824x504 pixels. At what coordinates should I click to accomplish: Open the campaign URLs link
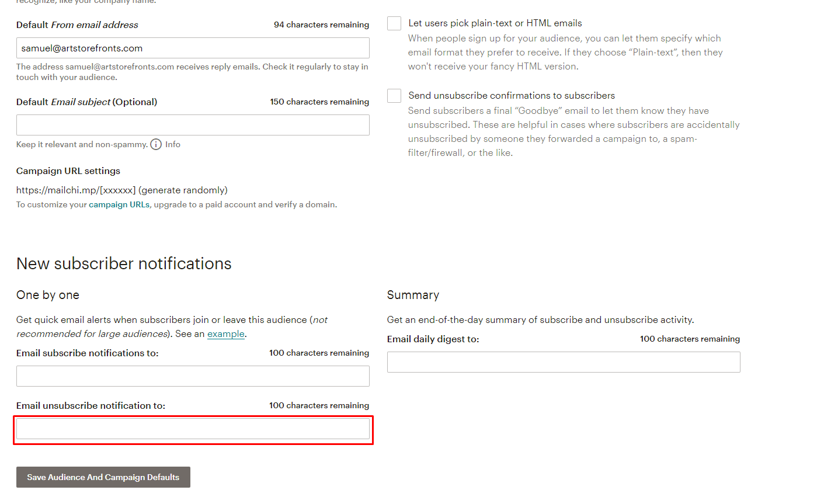(119, 204)
